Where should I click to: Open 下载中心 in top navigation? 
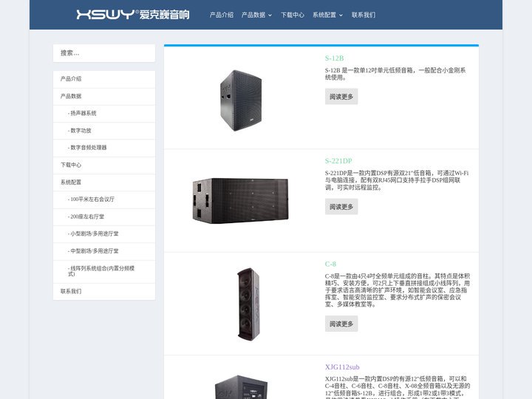coord(293,15)
